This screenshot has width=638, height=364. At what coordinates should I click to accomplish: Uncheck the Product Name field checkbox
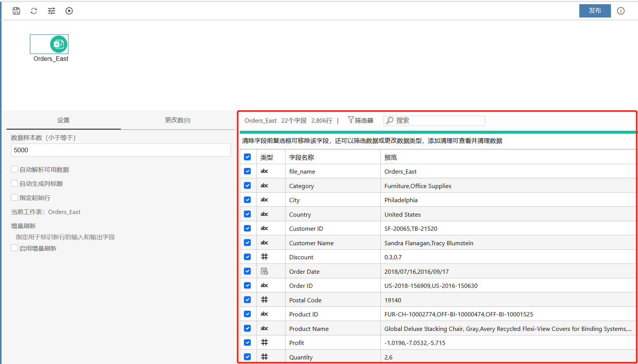247,328
